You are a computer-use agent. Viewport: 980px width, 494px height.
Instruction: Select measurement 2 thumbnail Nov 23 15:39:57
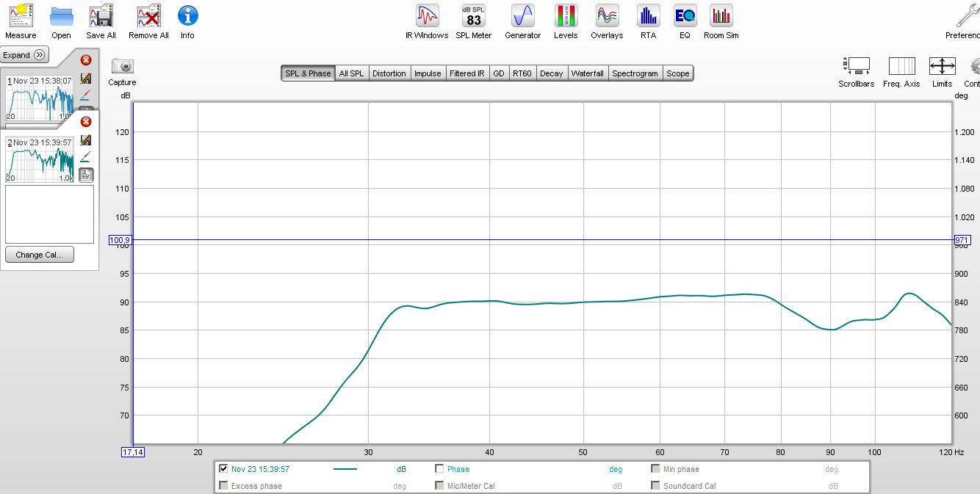coord(40,159)
